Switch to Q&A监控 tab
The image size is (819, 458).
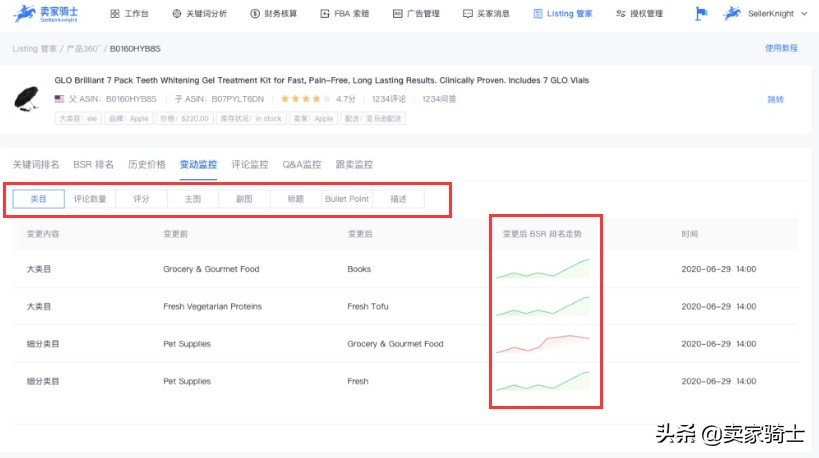click(302, 165)
